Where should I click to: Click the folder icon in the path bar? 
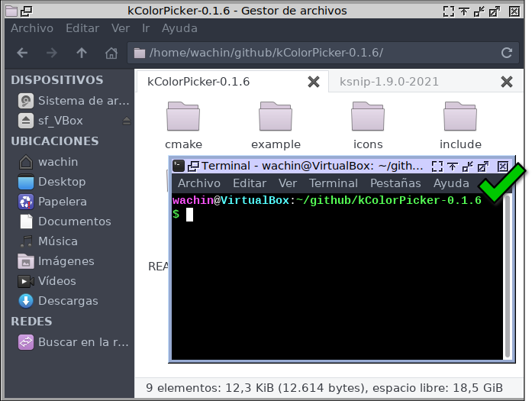(140, 53)
